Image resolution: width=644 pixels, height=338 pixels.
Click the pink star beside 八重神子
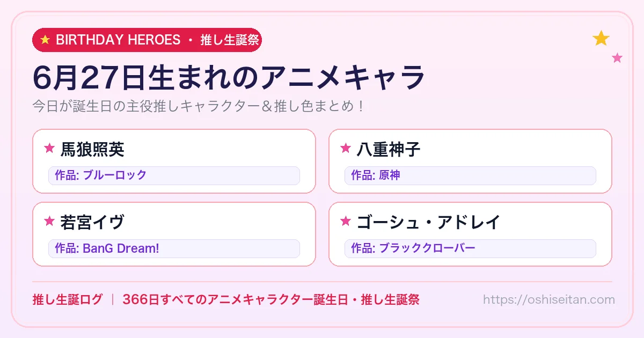[346, 148]
